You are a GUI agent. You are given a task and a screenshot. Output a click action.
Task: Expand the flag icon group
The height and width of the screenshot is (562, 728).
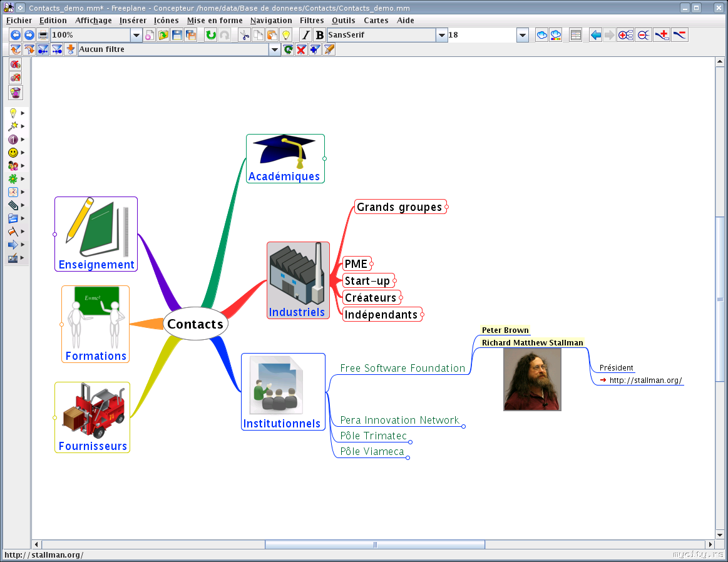click(16, 231)
